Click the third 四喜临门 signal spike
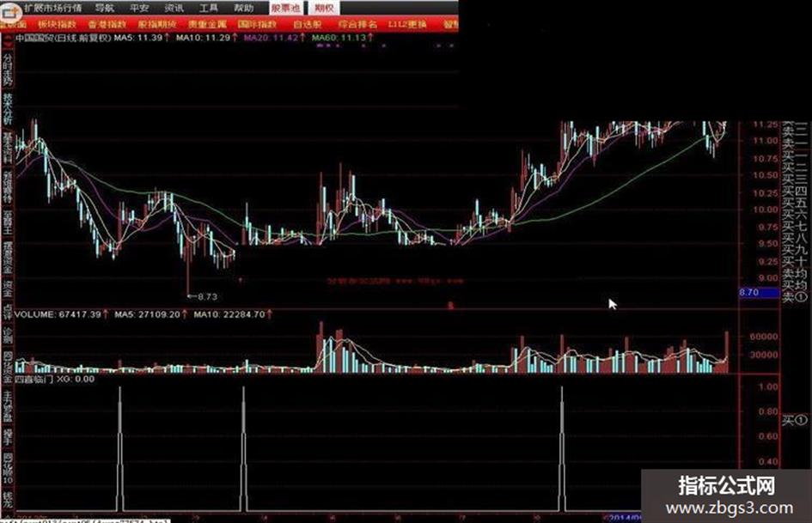Viewport: 812px width, 523px height. (562, 448)
